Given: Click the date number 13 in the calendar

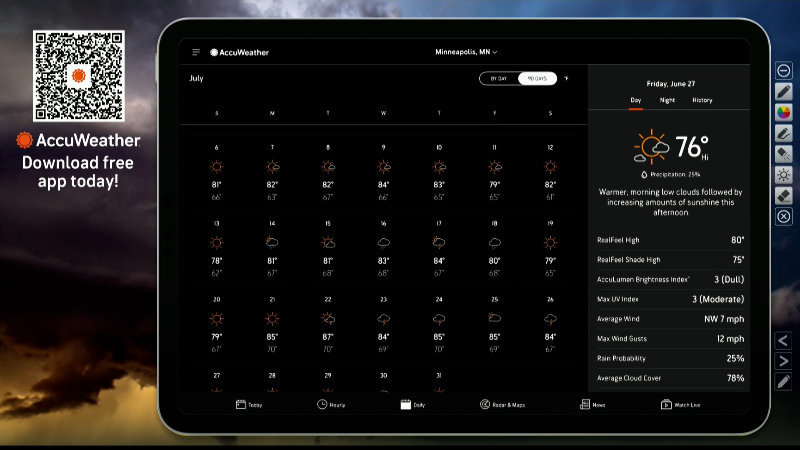Looking at the screenshot, I should point(216,223).
